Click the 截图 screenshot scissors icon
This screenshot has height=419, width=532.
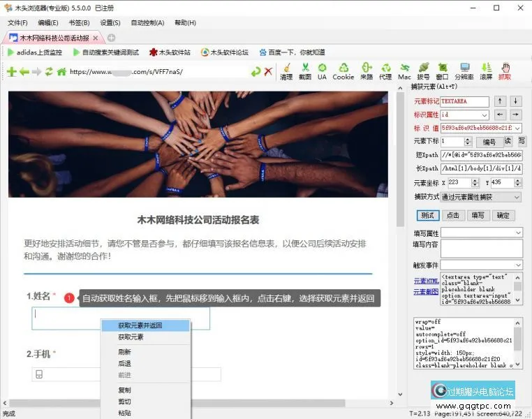tap(305, 72)
